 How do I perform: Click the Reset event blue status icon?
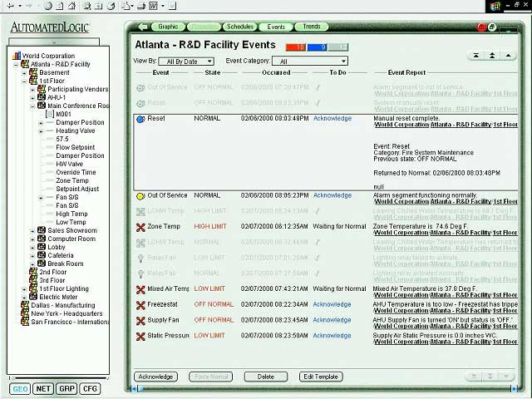(x=140, y=119)
